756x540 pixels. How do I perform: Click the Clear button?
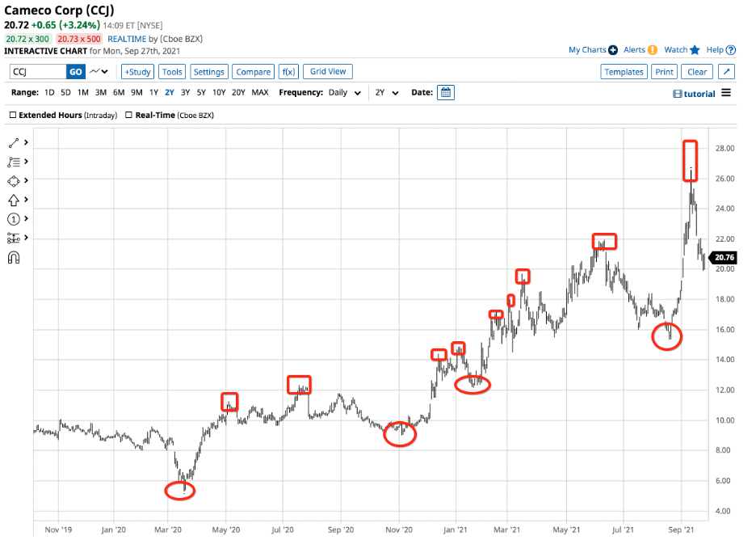(697, 71)
